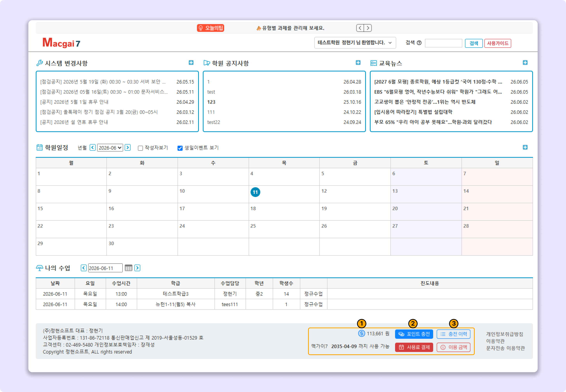Open news 종로학원 예상 1등급컷
The width and height of the screenshot is (566, 392).
[x=438, y=82]
